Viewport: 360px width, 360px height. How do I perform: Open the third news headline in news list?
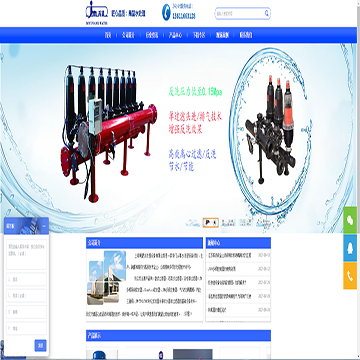[x=227, y=283]
